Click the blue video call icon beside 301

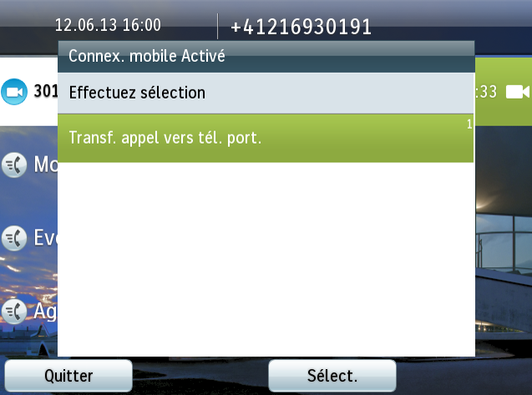(x=14, y=92)
